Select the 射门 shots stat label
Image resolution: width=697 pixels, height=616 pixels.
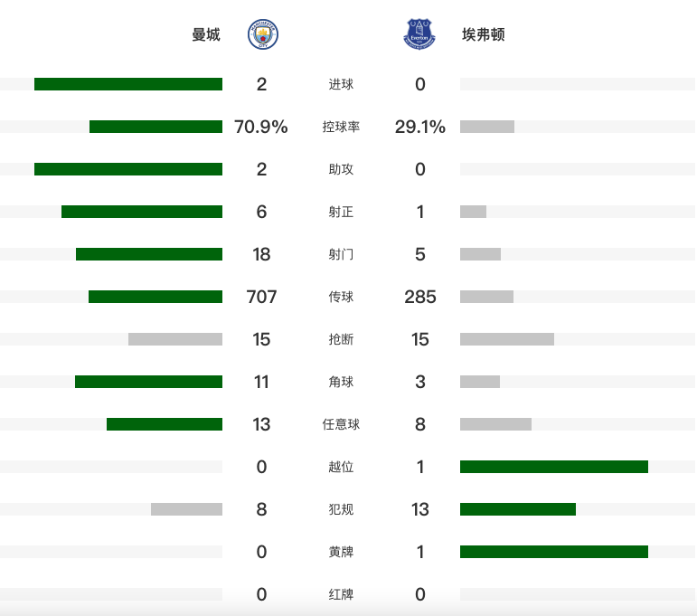coord(341,255)
